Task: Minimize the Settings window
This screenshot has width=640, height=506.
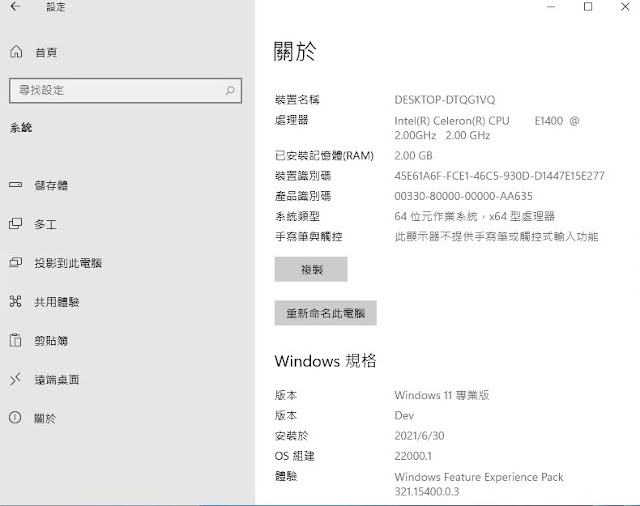Action: [x=551, y=7]
